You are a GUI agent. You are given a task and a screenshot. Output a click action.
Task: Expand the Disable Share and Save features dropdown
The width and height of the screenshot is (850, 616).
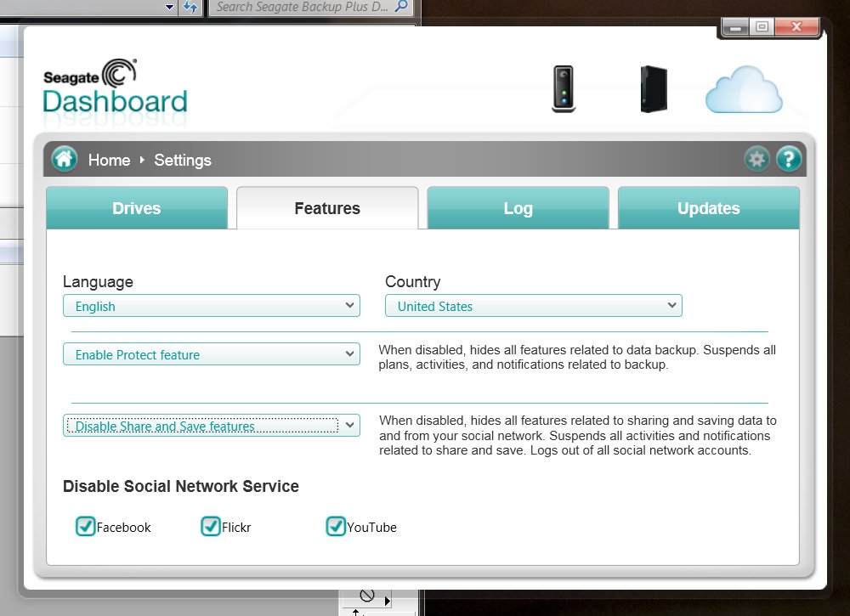212,426
